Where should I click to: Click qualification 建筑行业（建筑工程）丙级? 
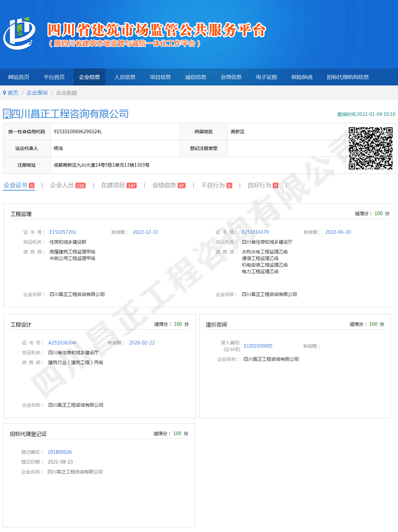(76, 362)
